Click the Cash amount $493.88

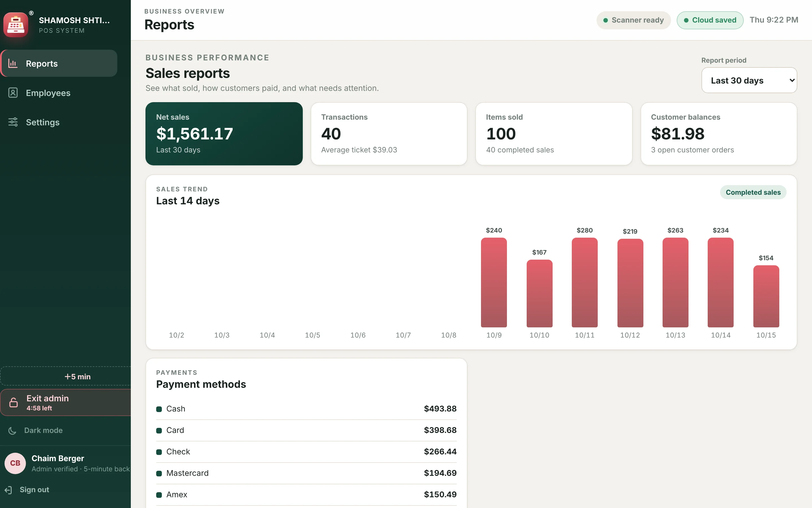tap(440, 409)
